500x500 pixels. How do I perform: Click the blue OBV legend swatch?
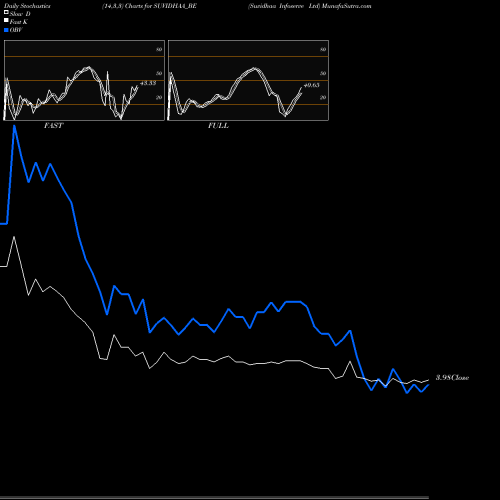[6, 30]
